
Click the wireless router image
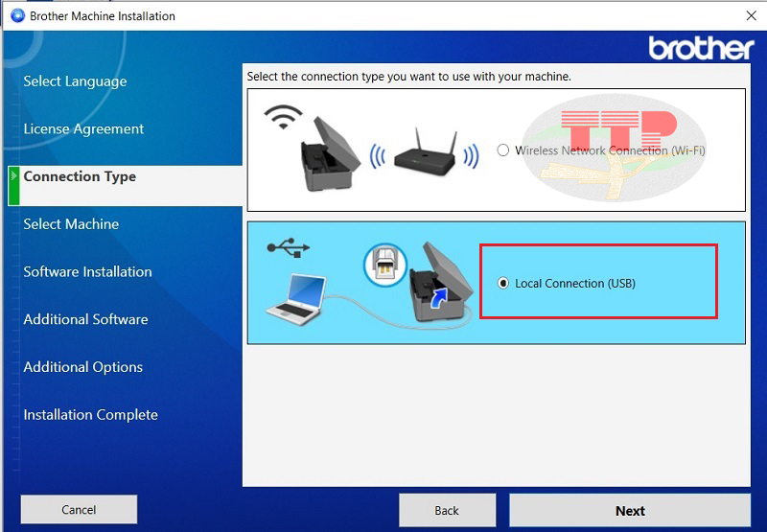[425, 152]
